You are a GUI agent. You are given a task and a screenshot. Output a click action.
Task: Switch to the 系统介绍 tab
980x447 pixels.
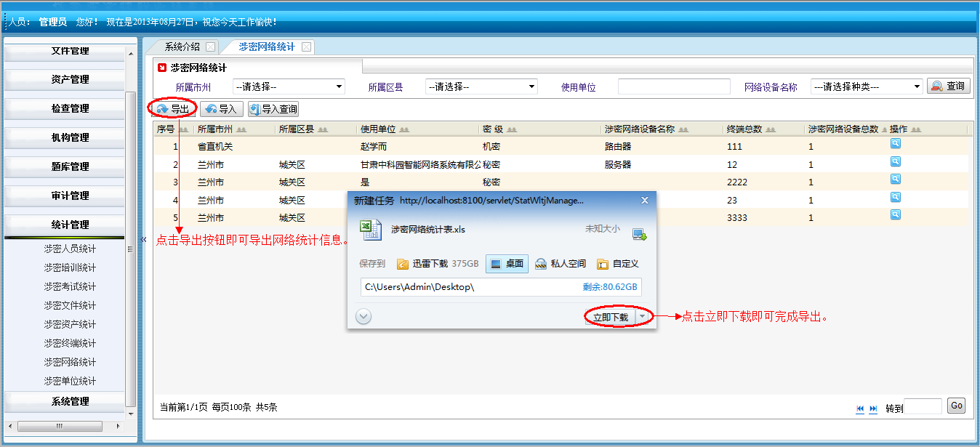(x=182, y=47)
